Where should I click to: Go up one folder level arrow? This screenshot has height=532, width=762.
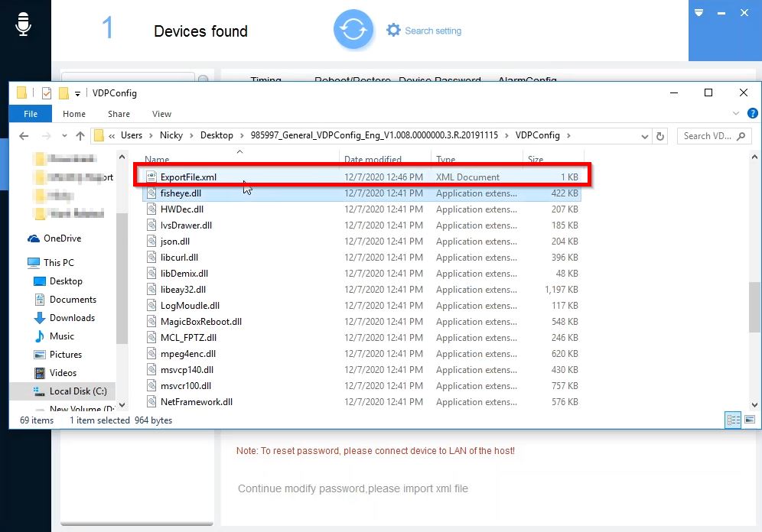(80, 136)
